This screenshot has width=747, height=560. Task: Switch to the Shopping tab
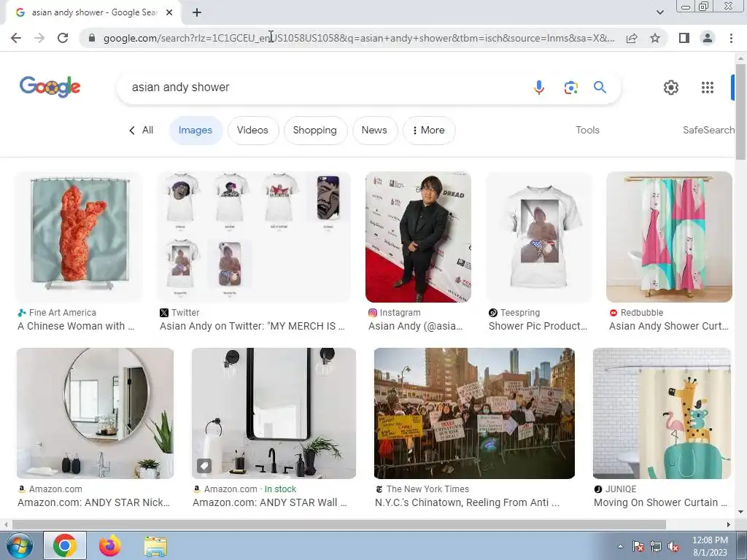pos(314,130)
